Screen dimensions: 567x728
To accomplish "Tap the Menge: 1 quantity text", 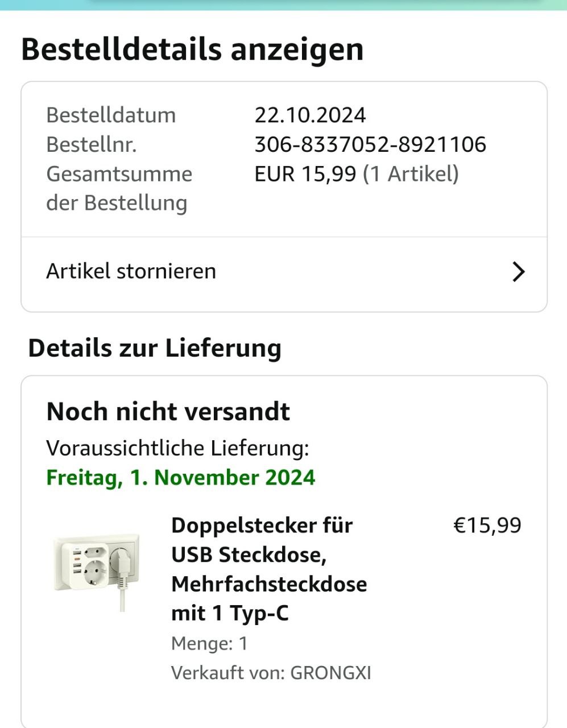I will (209, 643).
